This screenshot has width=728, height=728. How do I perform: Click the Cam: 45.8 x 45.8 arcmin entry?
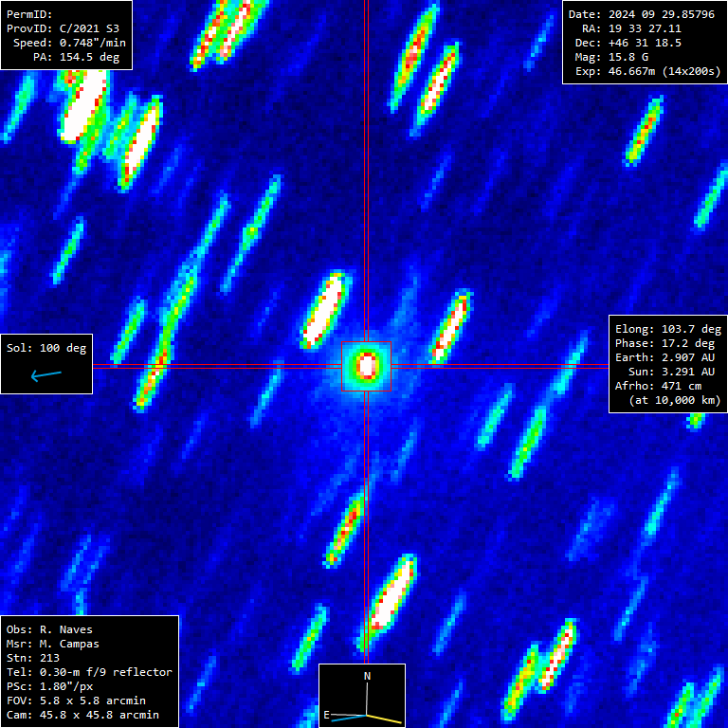82,715
